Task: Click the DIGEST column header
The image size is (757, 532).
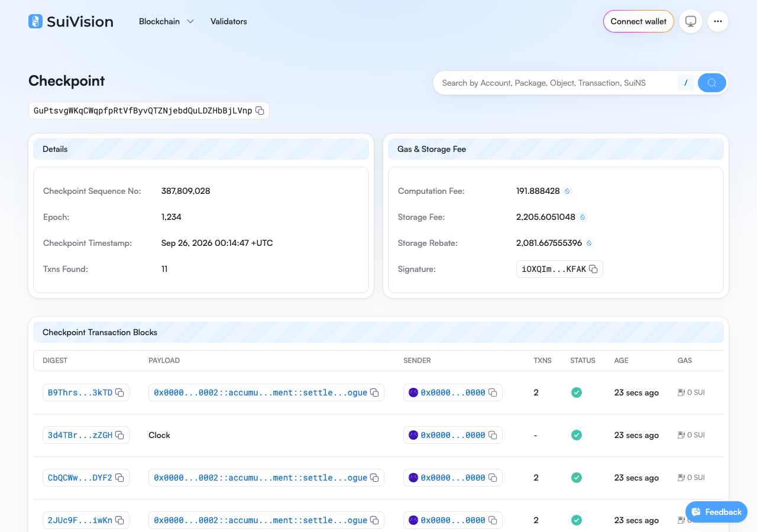Action: [55, 361]
